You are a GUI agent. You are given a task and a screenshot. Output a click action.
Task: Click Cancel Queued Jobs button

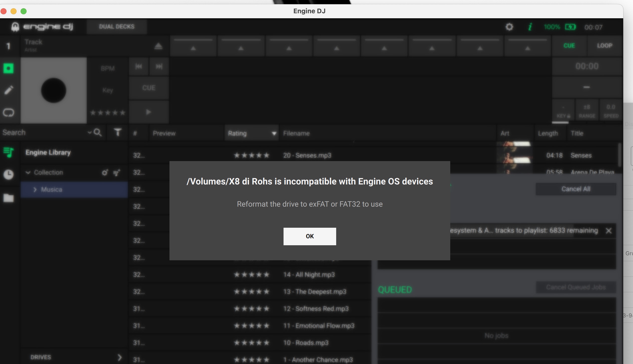pyautogui.click(x=576, y=287)
